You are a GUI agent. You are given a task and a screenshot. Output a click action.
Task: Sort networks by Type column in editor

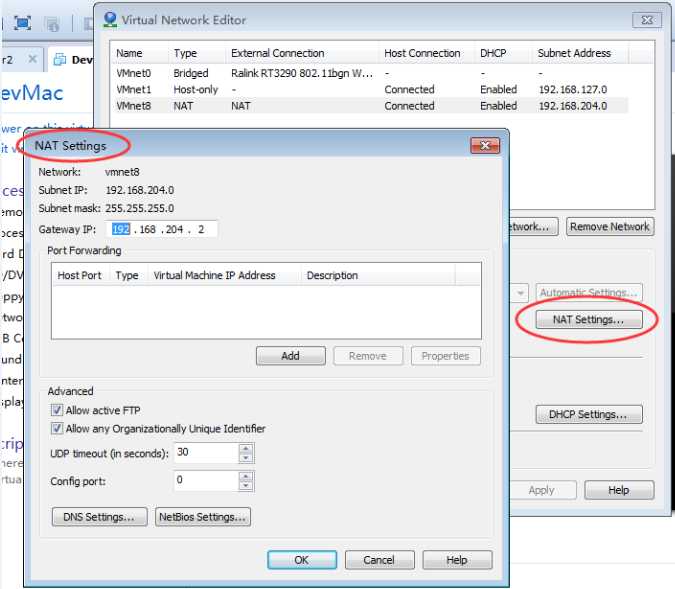197,53
